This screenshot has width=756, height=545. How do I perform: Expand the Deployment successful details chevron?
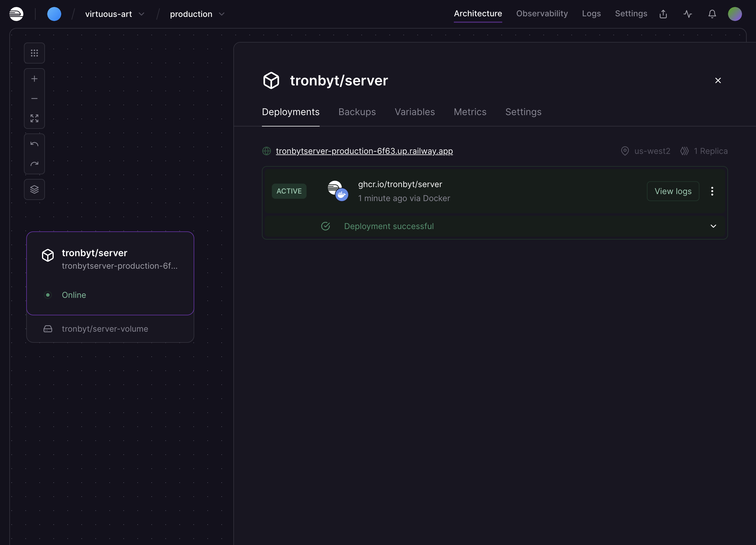click(713, 226)
